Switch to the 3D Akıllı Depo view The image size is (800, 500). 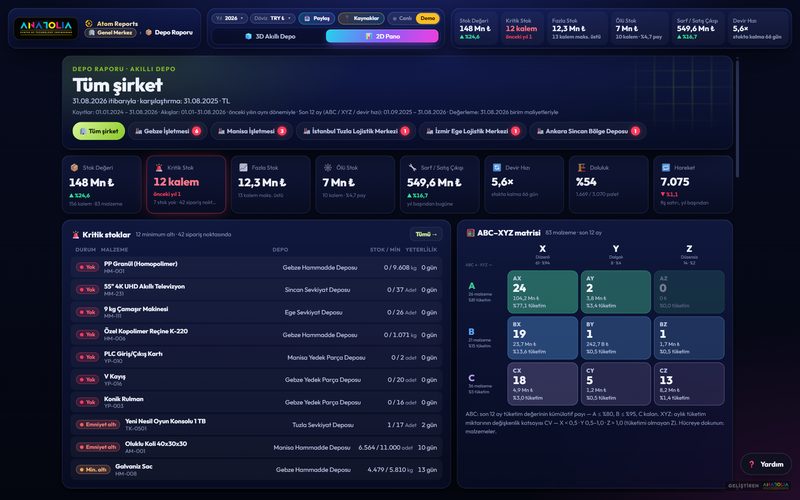click(x=269, y=36)
